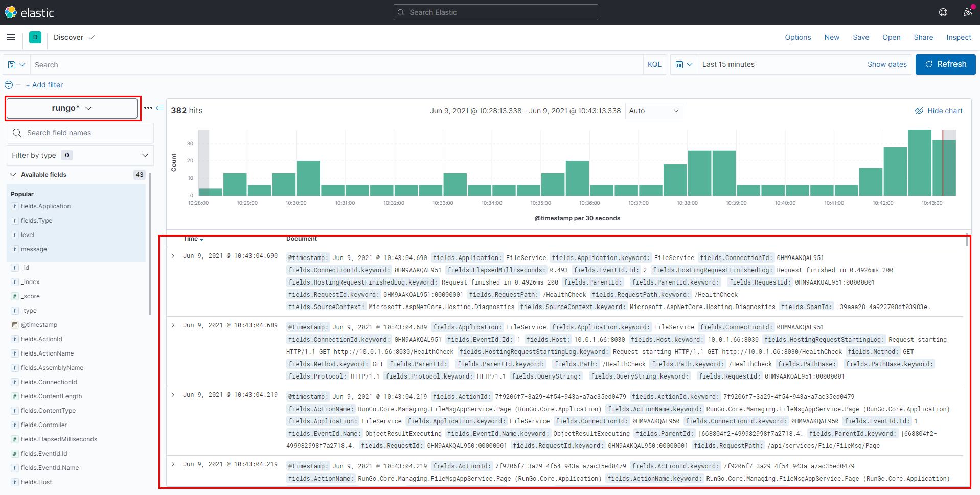This screenshot has height=495, width=980.
Task: Click the Add filter link
Action: coord(44,85)
